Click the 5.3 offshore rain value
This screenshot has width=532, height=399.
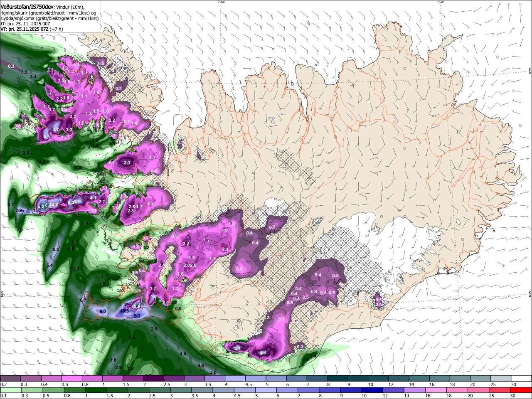pyautogui.click(x=56, y=249)
